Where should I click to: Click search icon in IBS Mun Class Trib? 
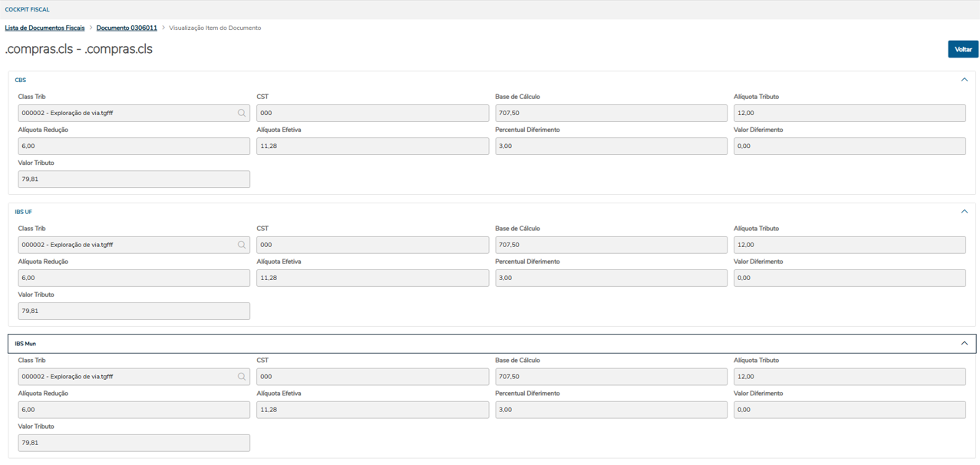[x=242, y=378]
